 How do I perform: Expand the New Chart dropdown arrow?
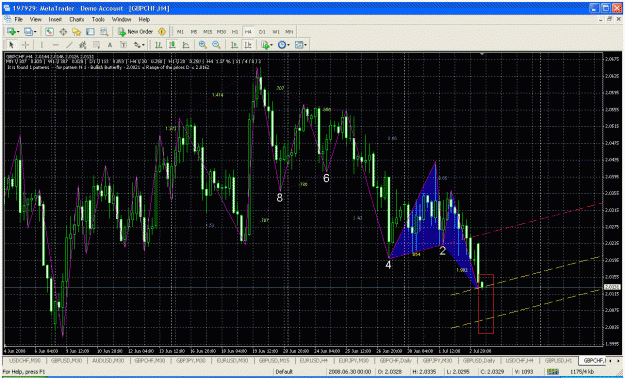[x=18, y=32]
